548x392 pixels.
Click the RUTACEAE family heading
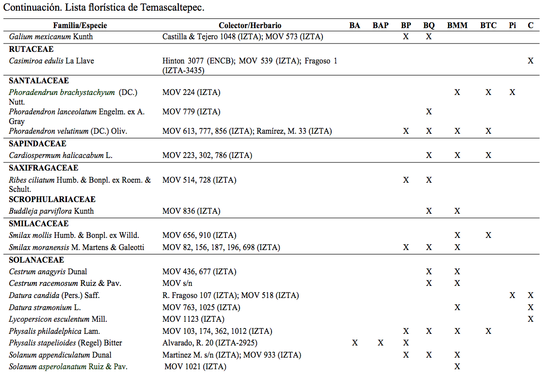31,49
